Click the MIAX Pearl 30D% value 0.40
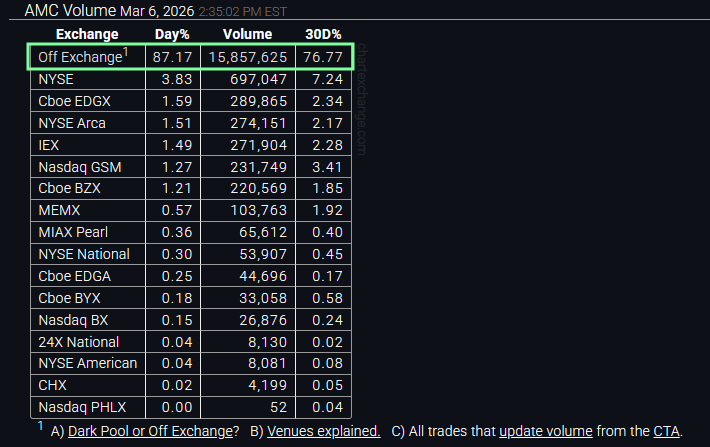Image resolution: width=710 pixels, height=447 pixels. pyautogui.click(x=327, y=232)
